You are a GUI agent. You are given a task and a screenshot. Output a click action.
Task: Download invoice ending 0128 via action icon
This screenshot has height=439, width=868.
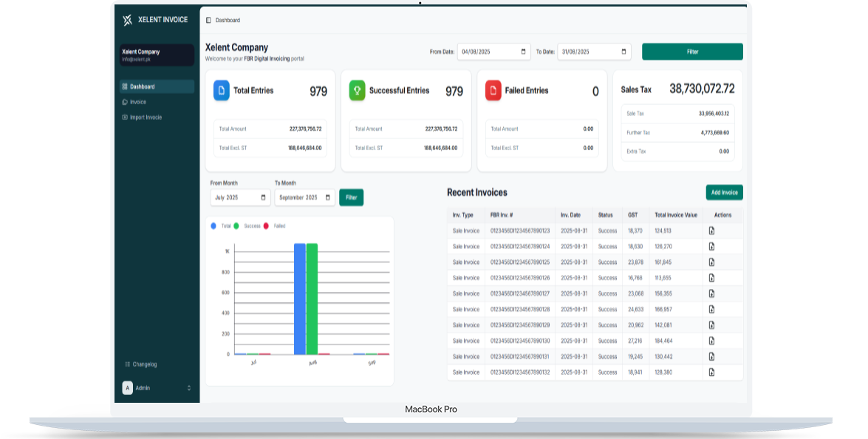tap(712, 310)
